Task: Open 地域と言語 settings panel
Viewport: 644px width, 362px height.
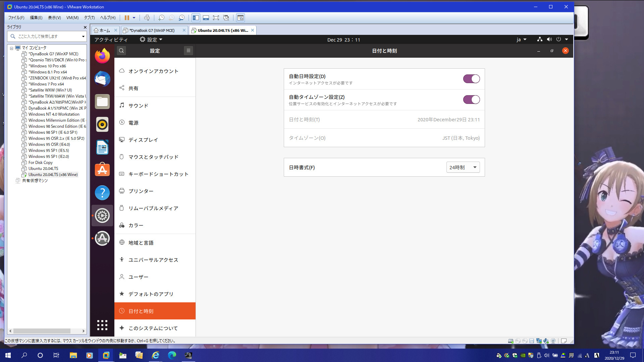Action: point(155,243)
